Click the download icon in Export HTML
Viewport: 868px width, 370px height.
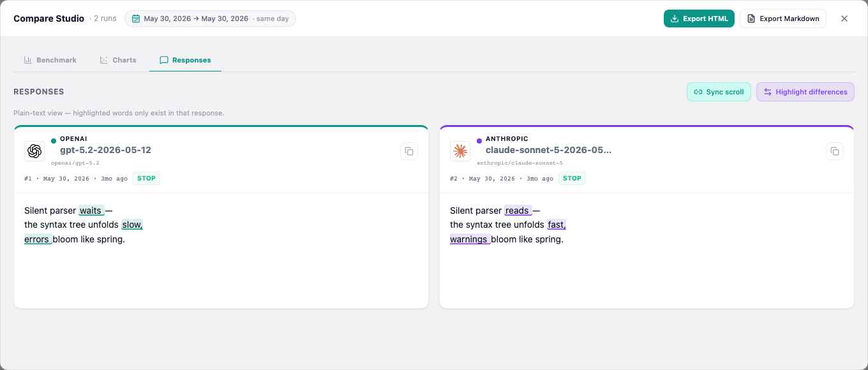[675, 18]
